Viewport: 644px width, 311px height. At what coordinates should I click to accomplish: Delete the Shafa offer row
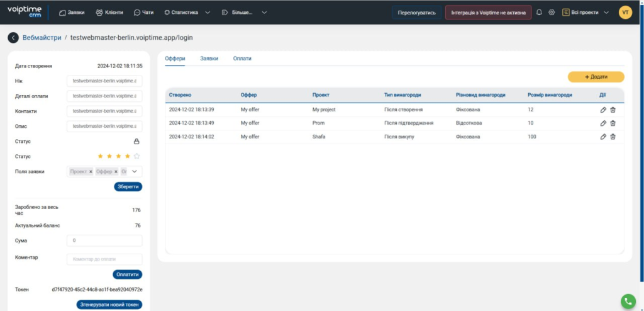click(613, 137)
